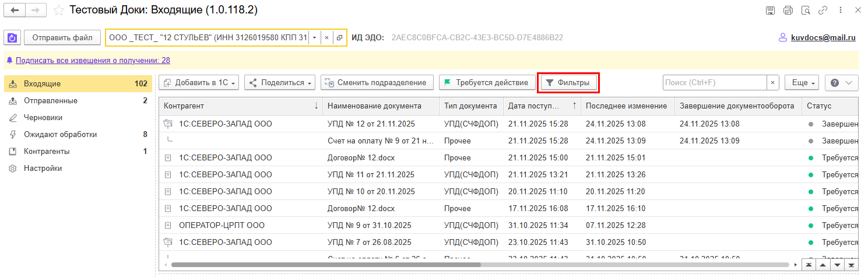Open the Еще menu
The width and height of the screenshot is (868, 277).
802,83
